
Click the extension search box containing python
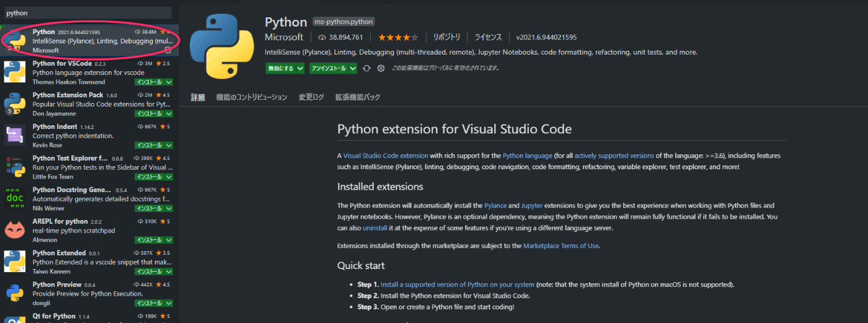tap(87, 12)
